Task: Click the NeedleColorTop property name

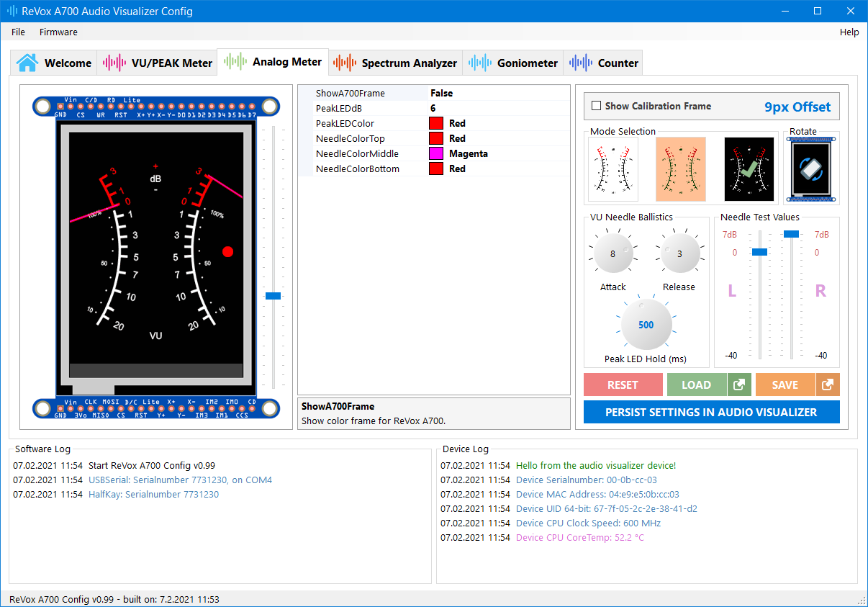Action: (x=351, y=138)
